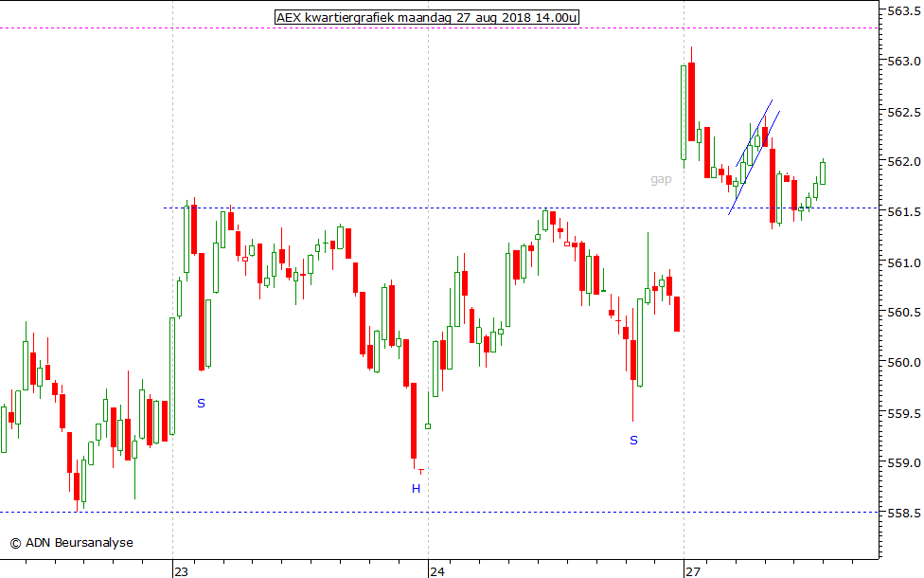Click the magenta dotted resistance line

(439, 27)
